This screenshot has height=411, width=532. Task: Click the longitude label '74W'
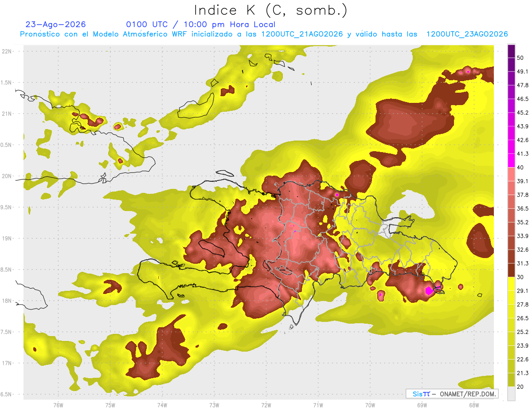pos(162,405)
